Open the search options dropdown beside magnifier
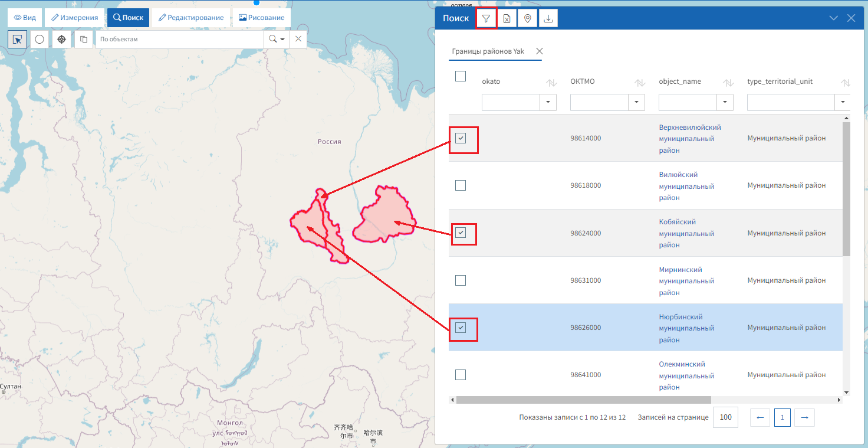The width and height of the screenshot is (868, 448). pyautogui.click(x=281, y=39)
